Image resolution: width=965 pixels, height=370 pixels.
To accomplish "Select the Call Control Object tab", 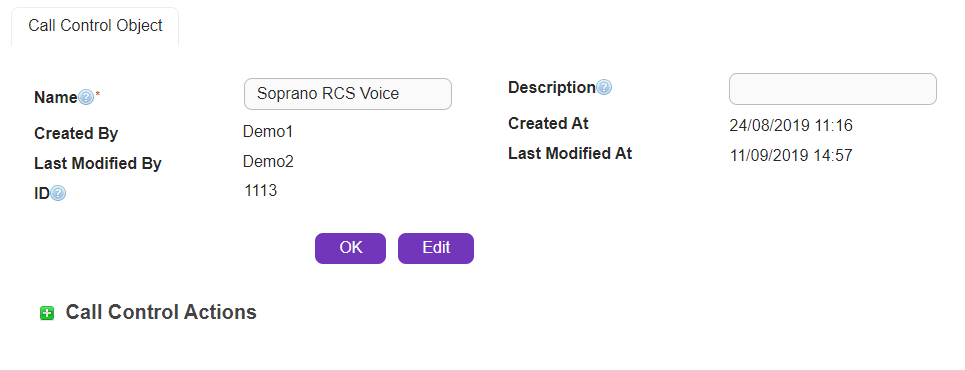I will [x=95, y=26].
